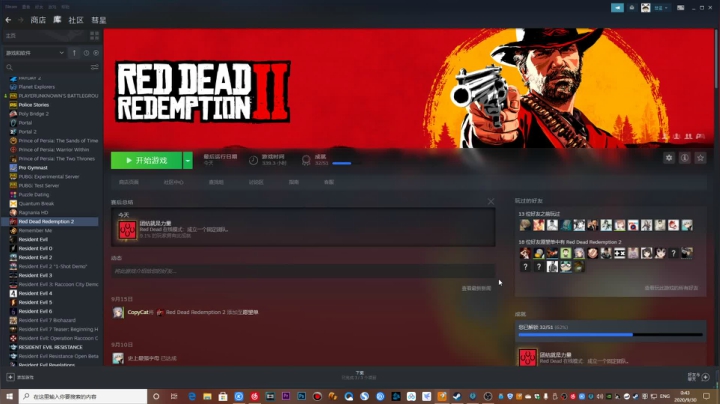Open Photoshop from the taskbar
The height and width of the screenshot is (404, 720).
tap(302, 396)
